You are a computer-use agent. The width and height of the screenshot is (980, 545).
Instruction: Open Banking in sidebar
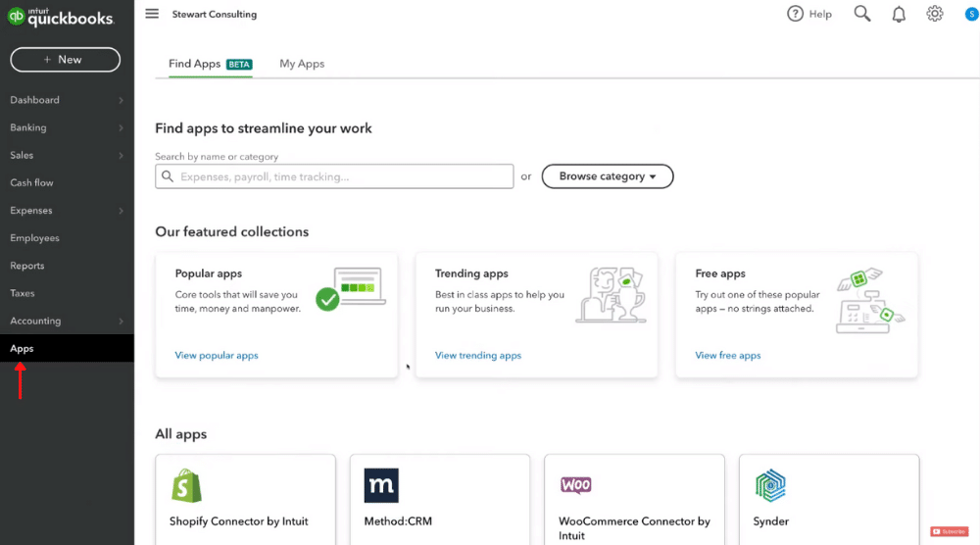tap(28, 127)
